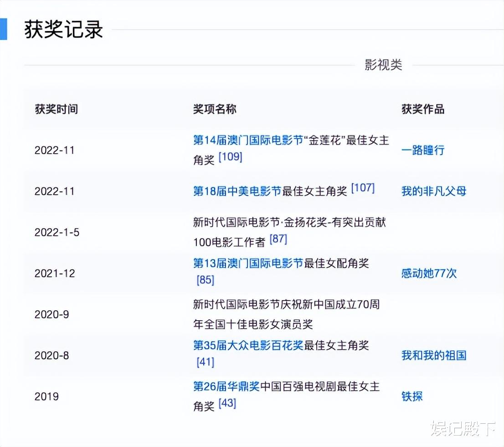504x447 pixels.
Task: Open the 第26届华鼎奖 link
Action: (226, 386)
